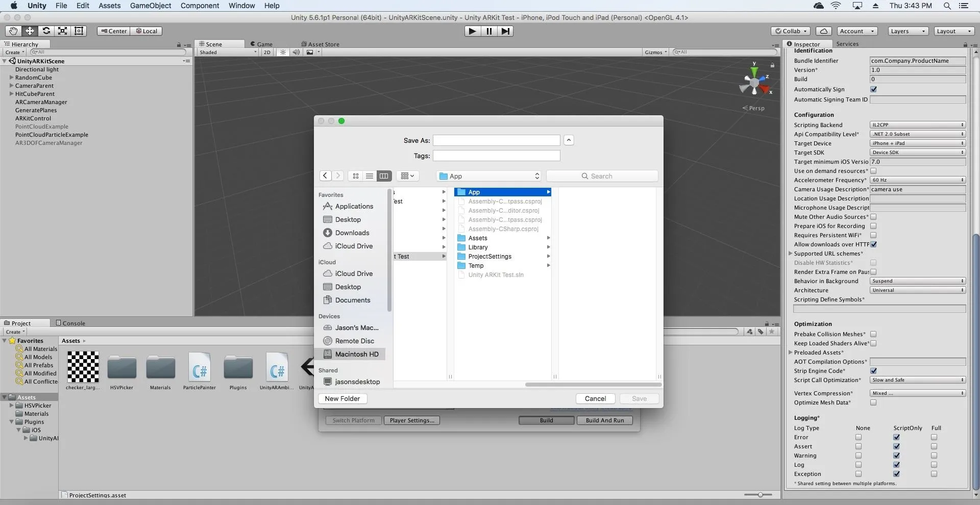Screen dimensions: 980x505
Task: Select the Scale tool in Unity toolbar
Action: click(x=62, y=31)
